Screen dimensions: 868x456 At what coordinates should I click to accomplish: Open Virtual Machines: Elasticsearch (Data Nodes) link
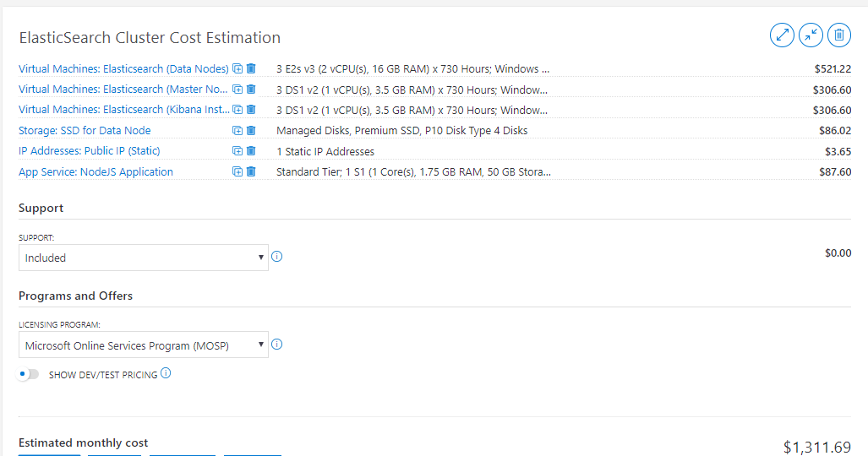pyautogui.click(x=123, y=69)
